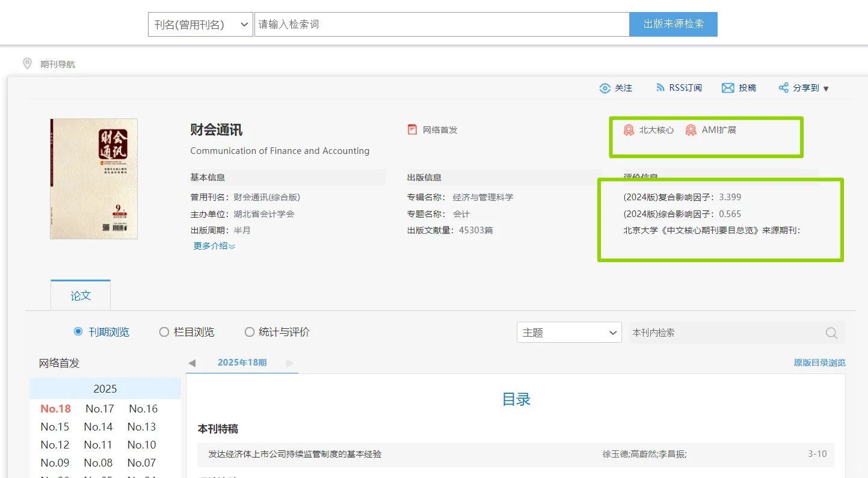
Task: Click the 财会通讯 journal cover thumbnail
Action: tap(94, 179)
